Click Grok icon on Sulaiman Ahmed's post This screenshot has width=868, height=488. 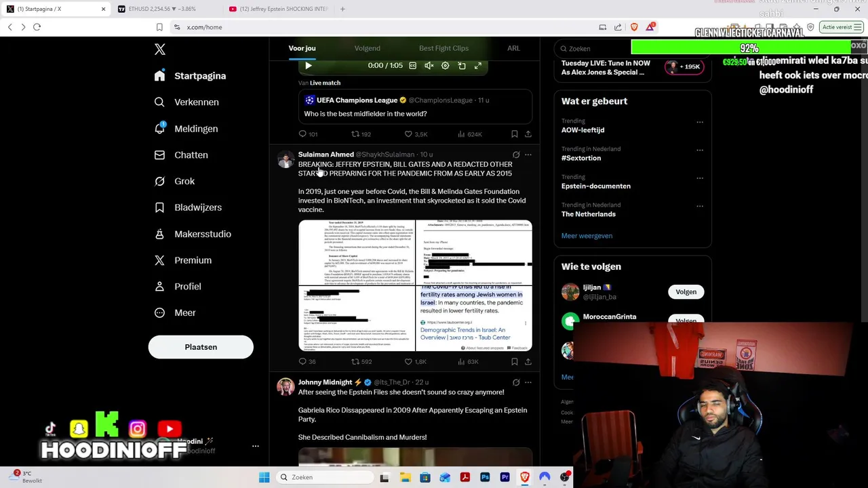click(516, 155)
